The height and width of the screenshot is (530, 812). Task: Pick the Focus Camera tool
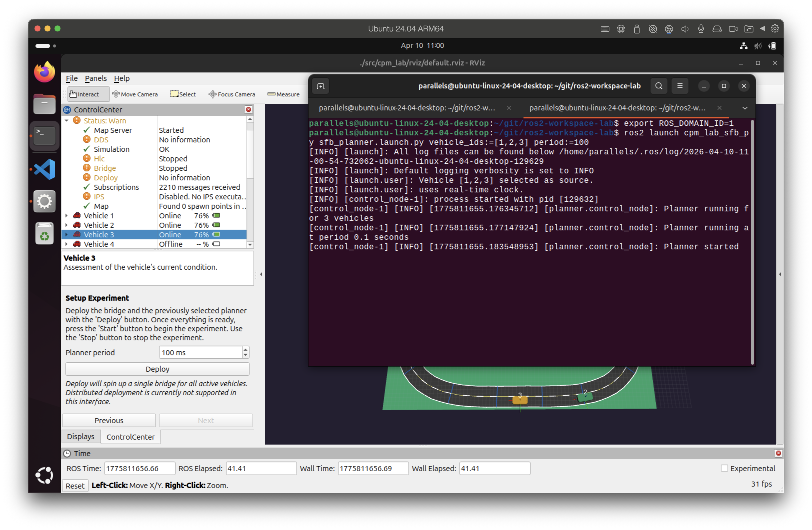[232, 94]
